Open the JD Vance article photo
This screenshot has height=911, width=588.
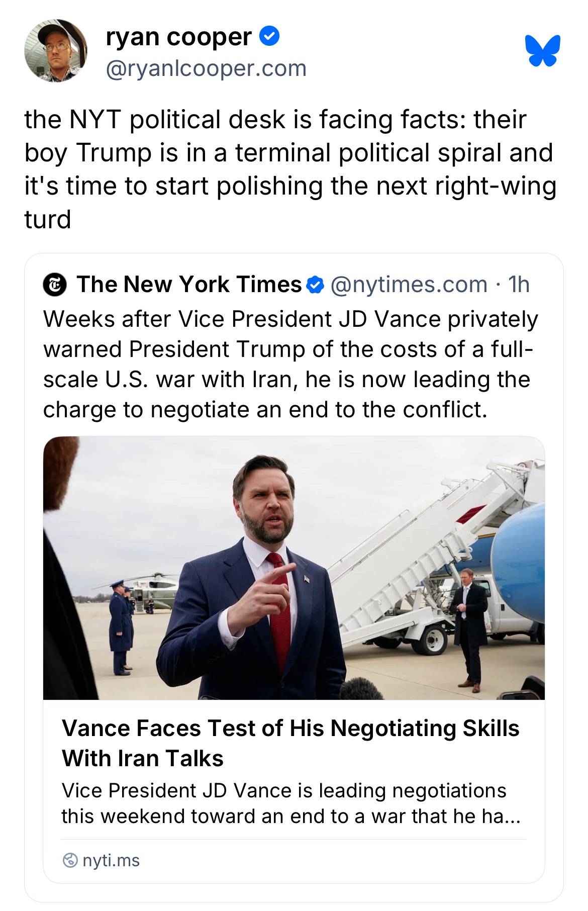tap(294, 568)
